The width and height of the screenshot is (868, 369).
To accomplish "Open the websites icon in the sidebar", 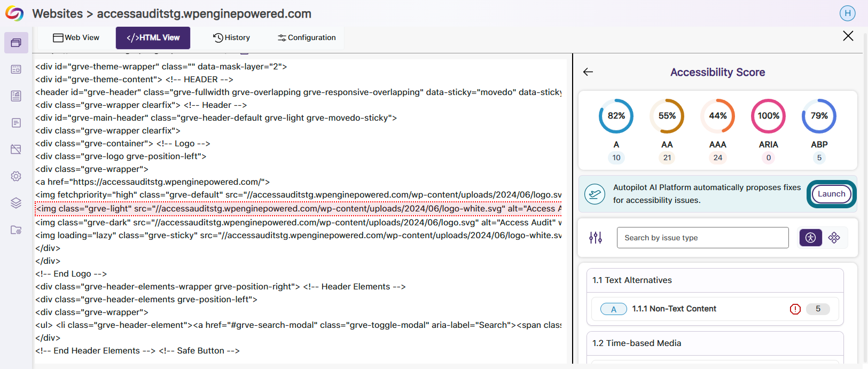I will pyautogui.click(x=16, y=43).
